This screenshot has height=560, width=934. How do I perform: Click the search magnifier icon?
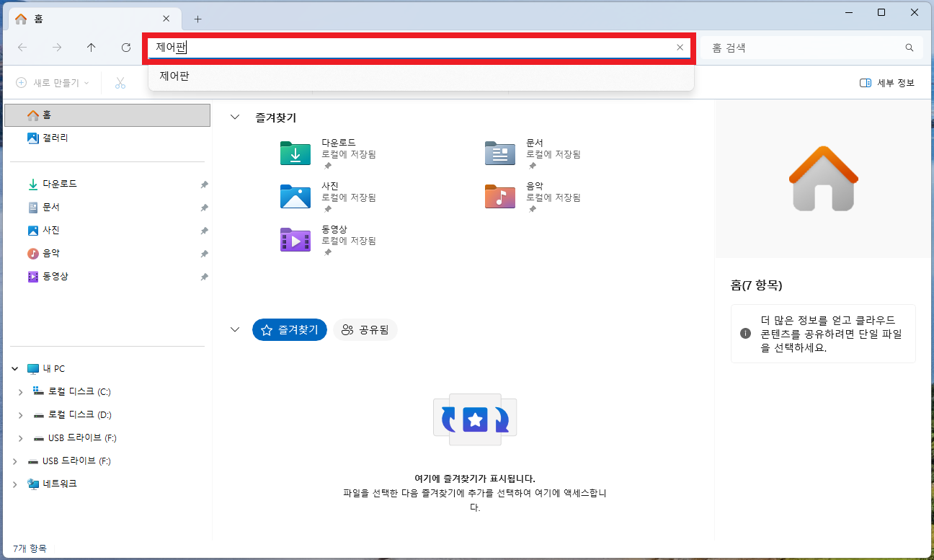pos(909,48)
